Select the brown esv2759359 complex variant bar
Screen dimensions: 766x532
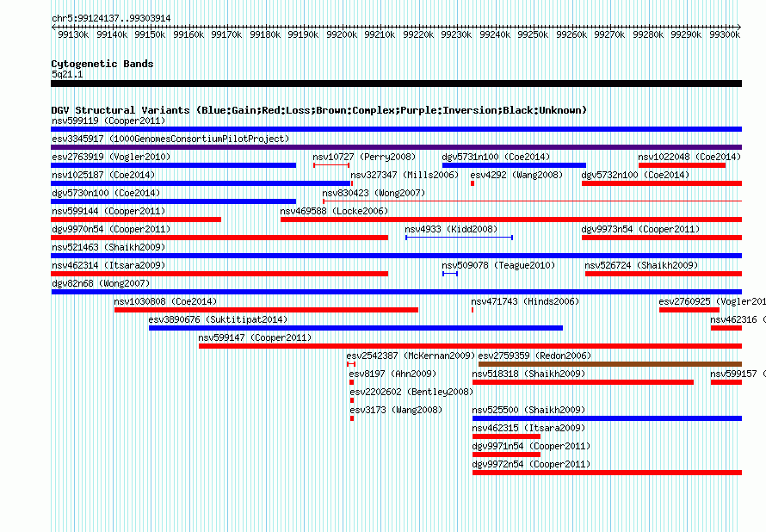[x=610, y=364]
